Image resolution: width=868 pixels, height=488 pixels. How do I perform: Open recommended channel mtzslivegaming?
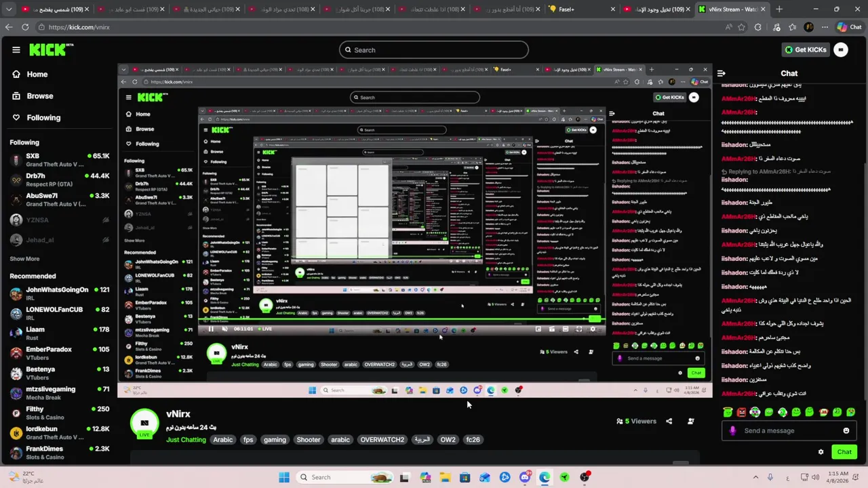pos(60,392)
